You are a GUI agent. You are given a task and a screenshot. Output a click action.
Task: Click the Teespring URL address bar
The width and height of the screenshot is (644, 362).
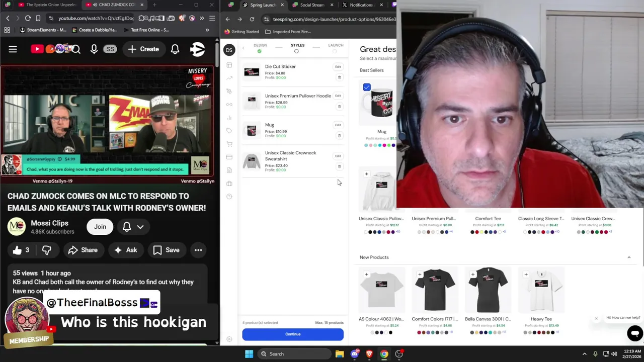[332, 19]
